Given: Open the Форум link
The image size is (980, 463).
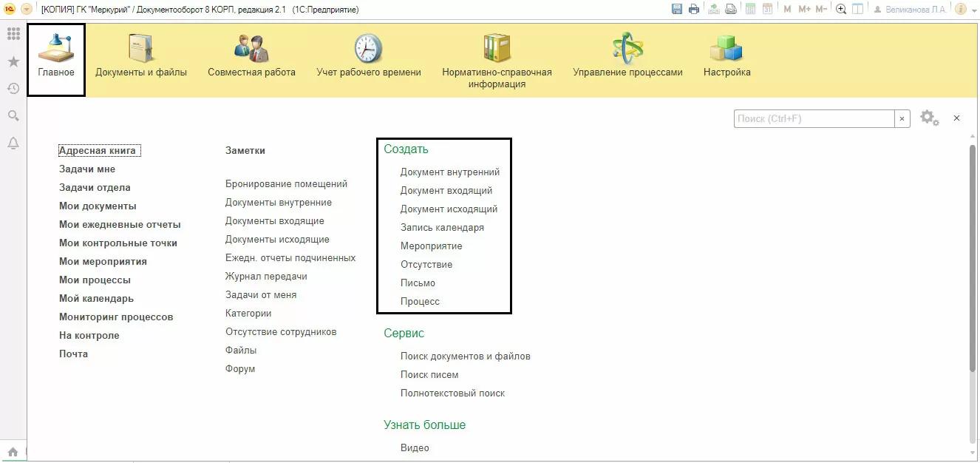Looking at the screenshot, I should click(240, 369).
